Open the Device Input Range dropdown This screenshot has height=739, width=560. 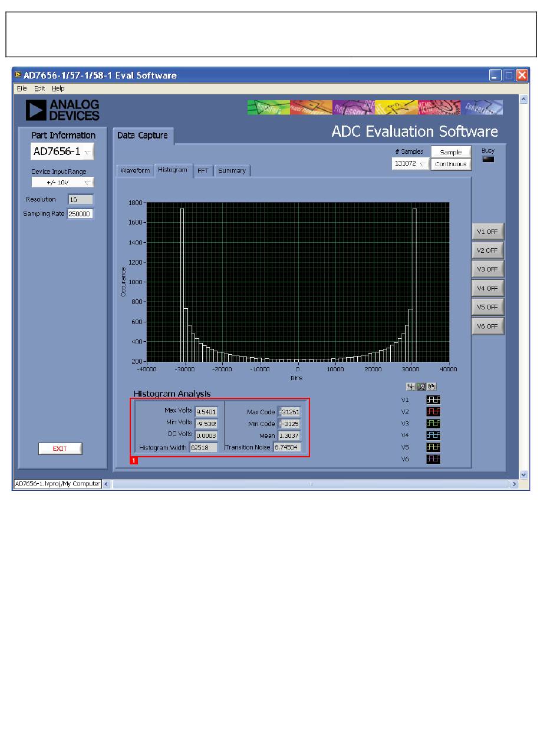point(62,183)
